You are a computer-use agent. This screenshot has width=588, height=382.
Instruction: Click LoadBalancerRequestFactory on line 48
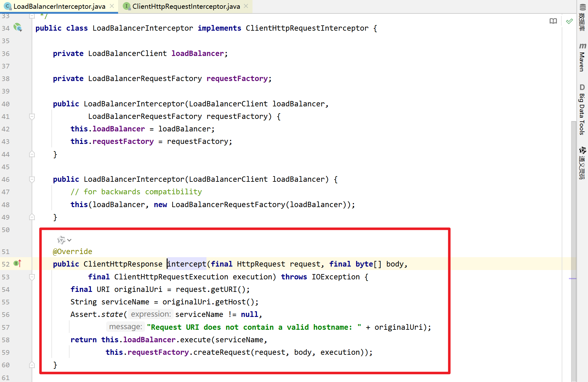[228, 205]
